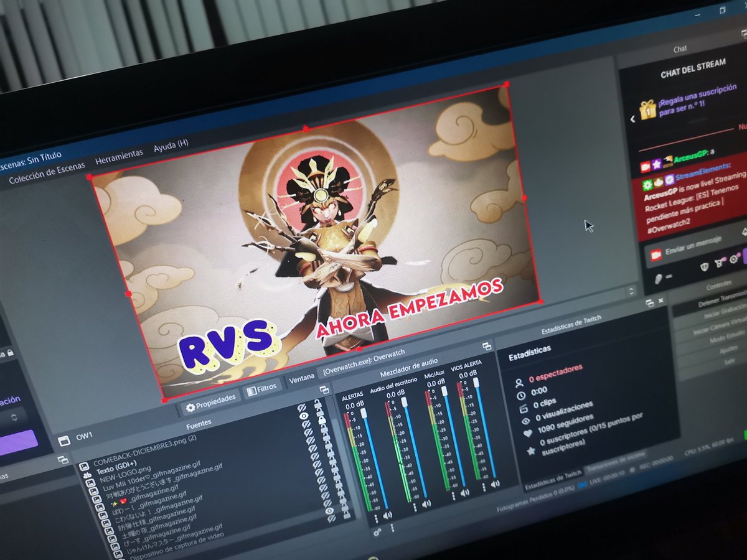The height and width of the screenshot is (560, 747).
Task: Mute the VIDS ALERTA channel
Action: click(x=496, y=483)
